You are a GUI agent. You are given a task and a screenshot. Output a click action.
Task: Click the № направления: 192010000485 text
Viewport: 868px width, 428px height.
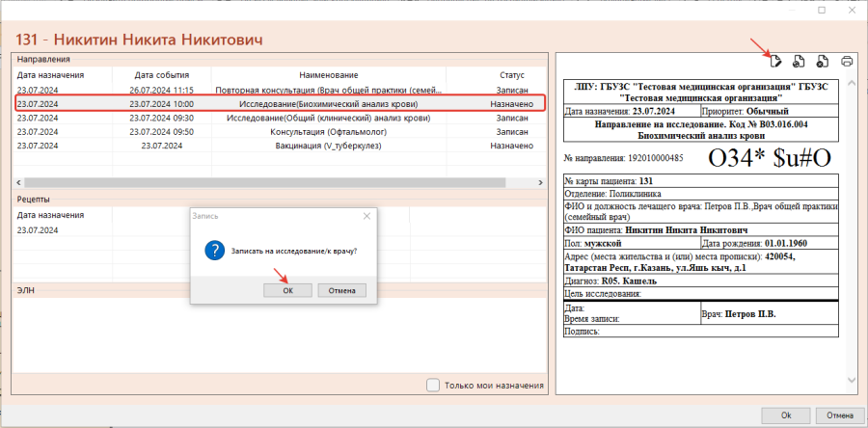[x=623, y=157]
